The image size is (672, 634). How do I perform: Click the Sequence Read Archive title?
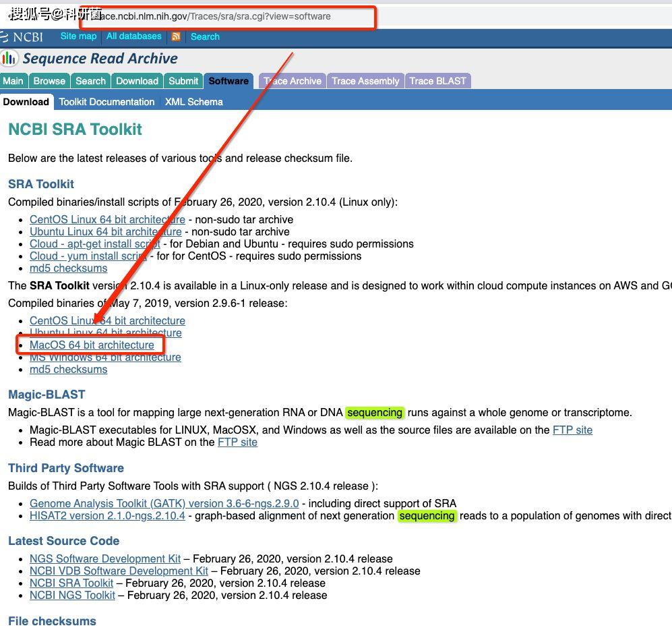click(x=100, y=58)
